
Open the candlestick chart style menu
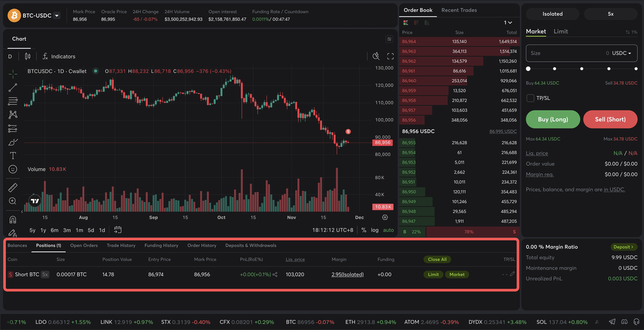coord(28,56)
